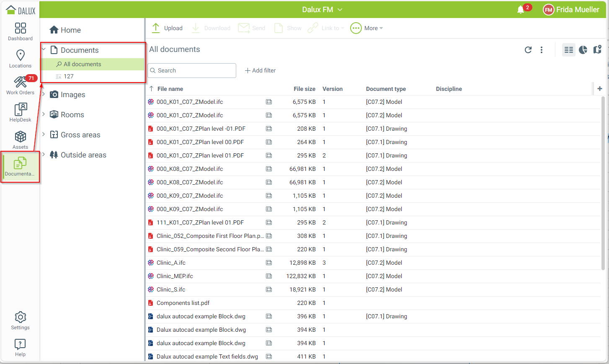Open the More actions dropdown
The width and height of the screenshot is (609, 364).
(366, 28)
